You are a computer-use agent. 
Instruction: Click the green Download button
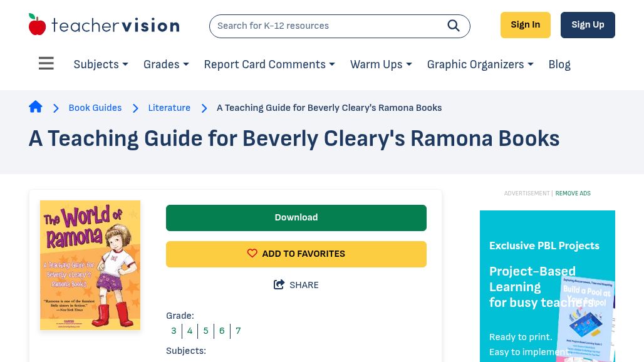pos(296,218)
